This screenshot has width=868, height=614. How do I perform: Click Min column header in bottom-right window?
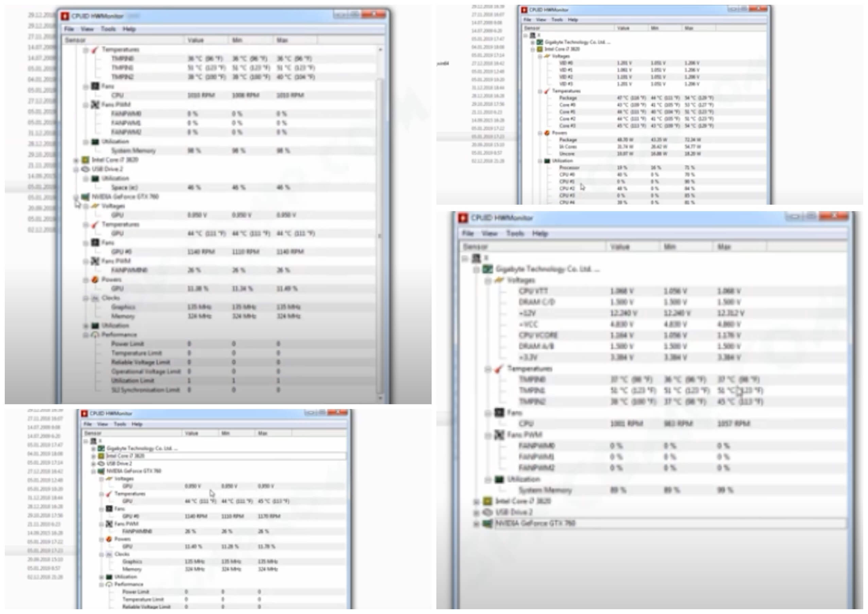click(687, 247)
